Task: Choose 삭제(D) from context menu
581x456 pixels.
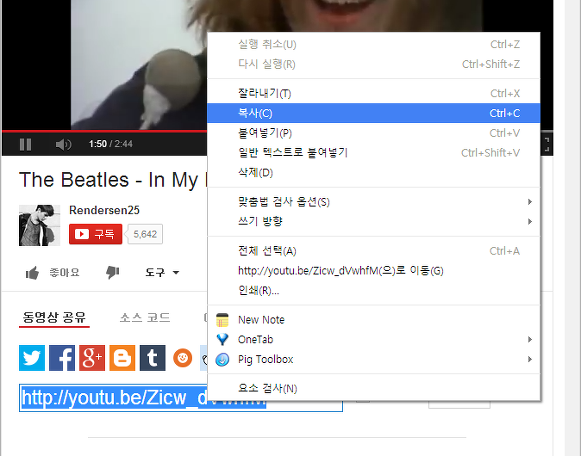Action: click(x=374, y=173)
